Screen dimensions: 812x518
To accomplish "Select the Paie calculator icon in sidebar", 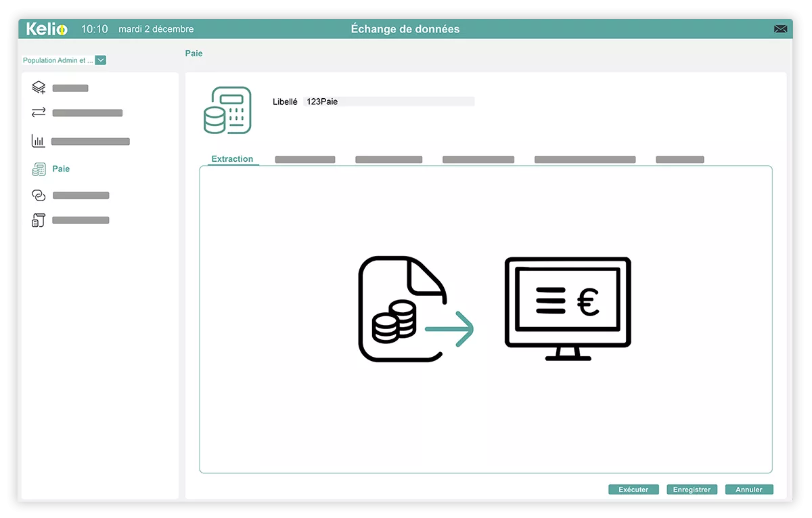I will [x=39, y=169].
